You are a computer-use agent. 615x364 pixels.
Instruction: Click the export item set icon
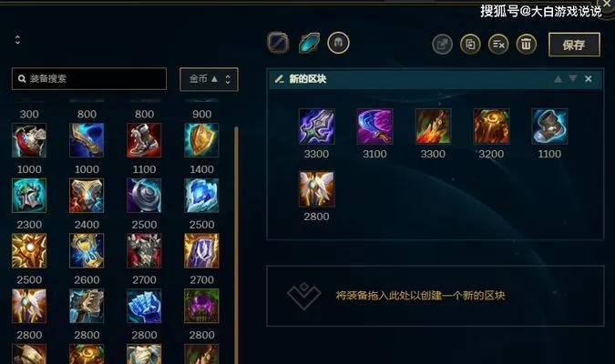pyautogui.click(x=442, y=45)
